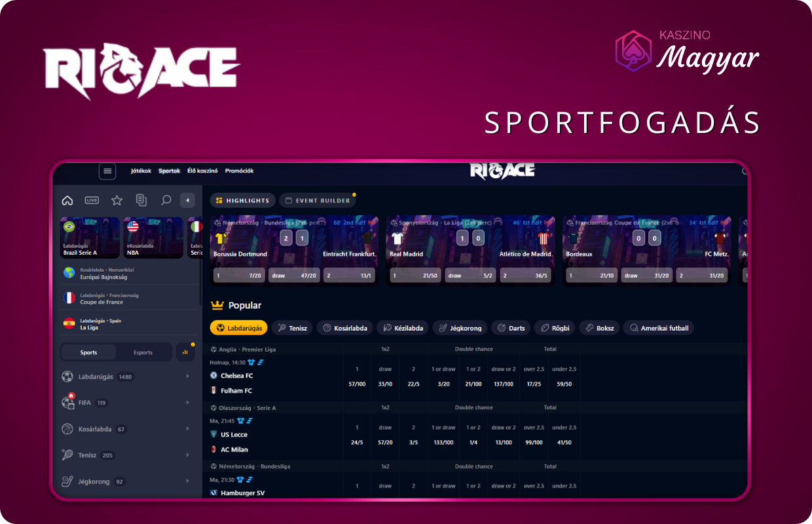Click the Tenisz racket icon in sports list
The image size is (812, 524).
tap(67, 455)
